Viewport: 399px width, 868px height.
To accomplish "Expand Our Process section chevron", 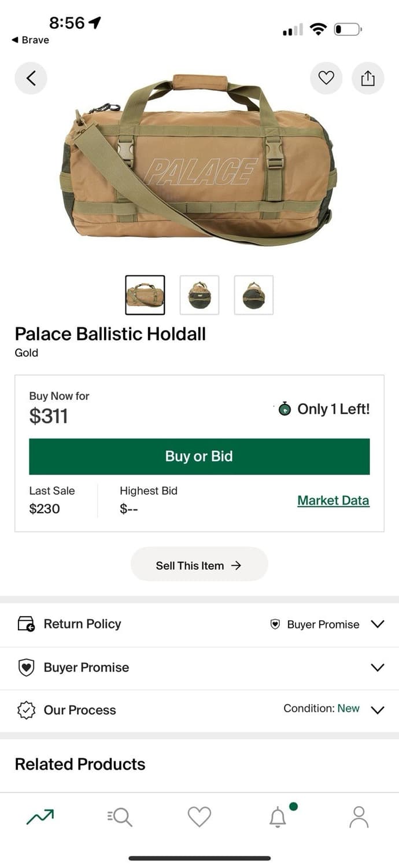I will pyautogui.click(x=377, y=710).
